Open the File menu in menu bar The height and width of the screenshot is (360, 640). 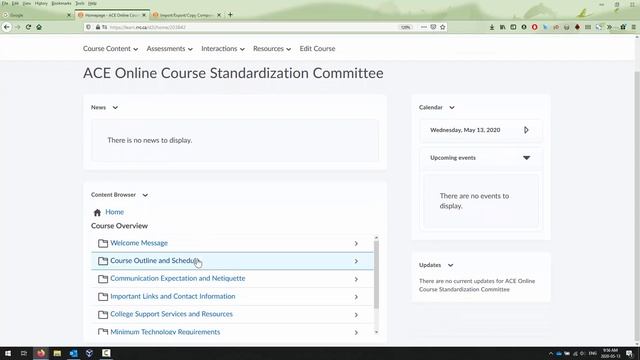(x=5, y=3)
